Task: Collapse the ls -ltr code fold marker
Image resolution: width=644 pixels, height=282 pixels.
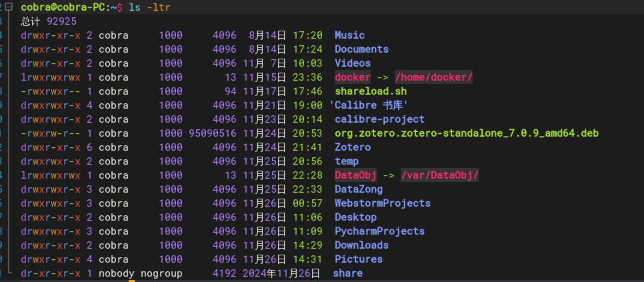Action: point(10,7)
